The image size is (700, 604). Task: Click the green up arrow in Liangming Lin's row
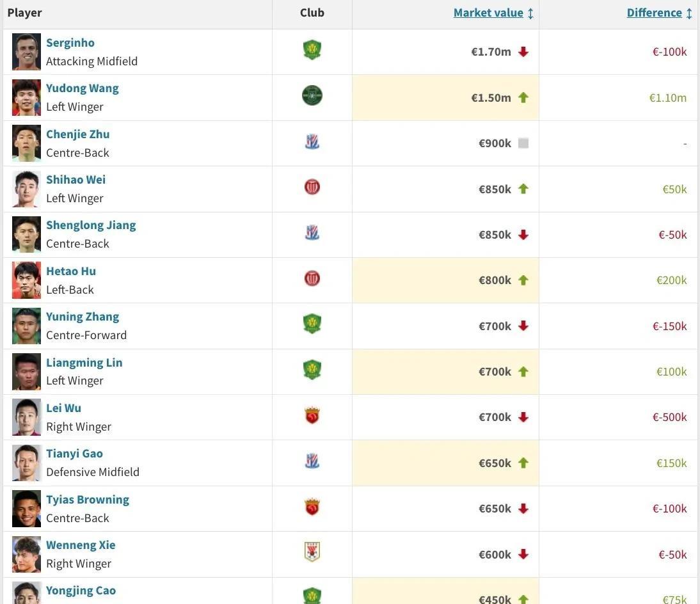pyautogui.click(x=523, y=371)
